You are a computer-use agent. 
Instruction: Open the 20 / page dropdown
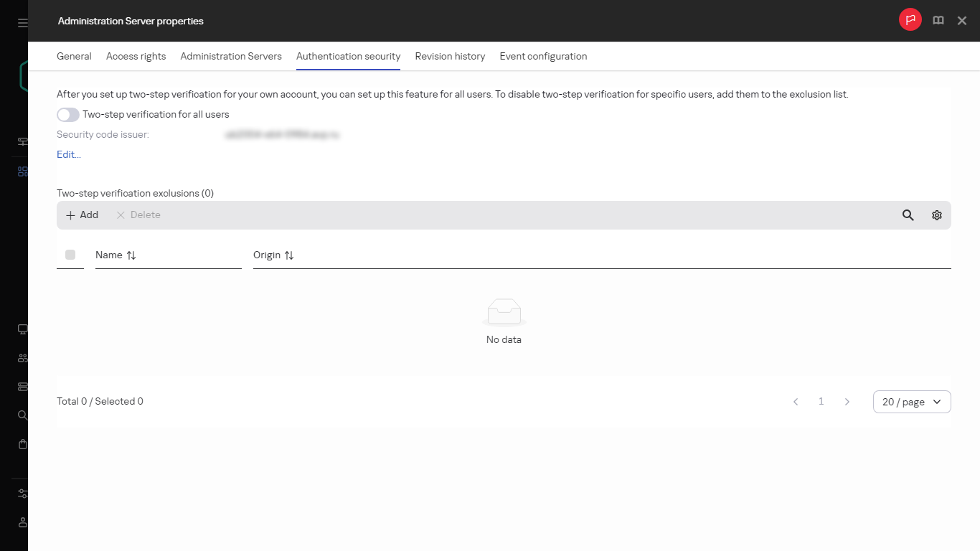pos(911,401)
